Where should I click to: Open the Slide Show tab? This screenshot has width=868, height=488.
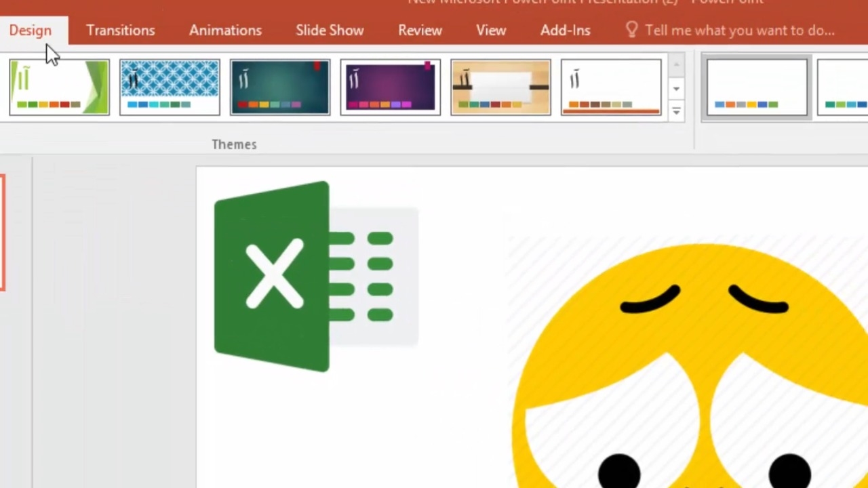tap(330, 30)
